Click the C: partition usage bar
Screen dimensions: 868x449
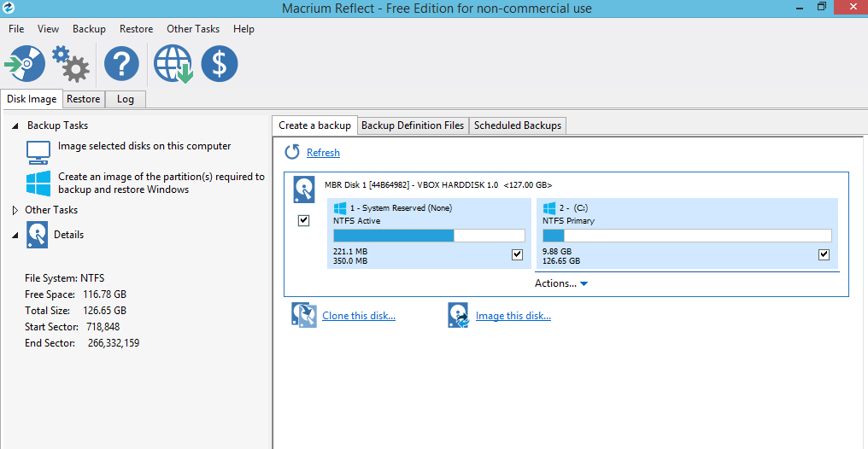pos(687,236)
